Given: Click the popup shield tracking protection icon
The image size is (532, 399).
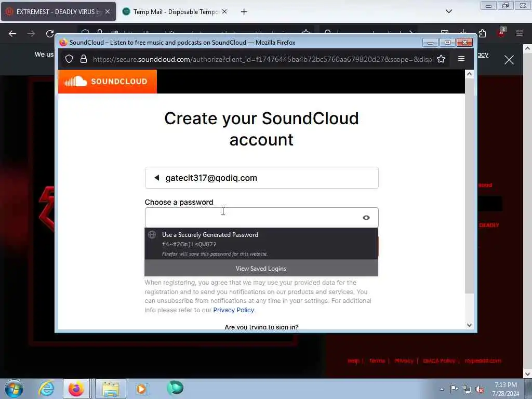Looking at the screenshot, I should pyautogui.click(x=69, y=59).
